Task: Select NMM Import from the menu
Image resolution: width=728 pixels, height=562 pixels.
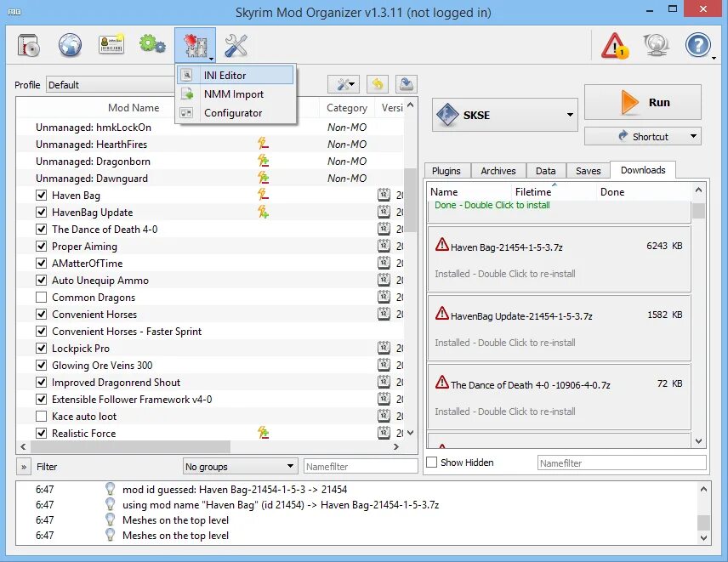Action: 236,94
